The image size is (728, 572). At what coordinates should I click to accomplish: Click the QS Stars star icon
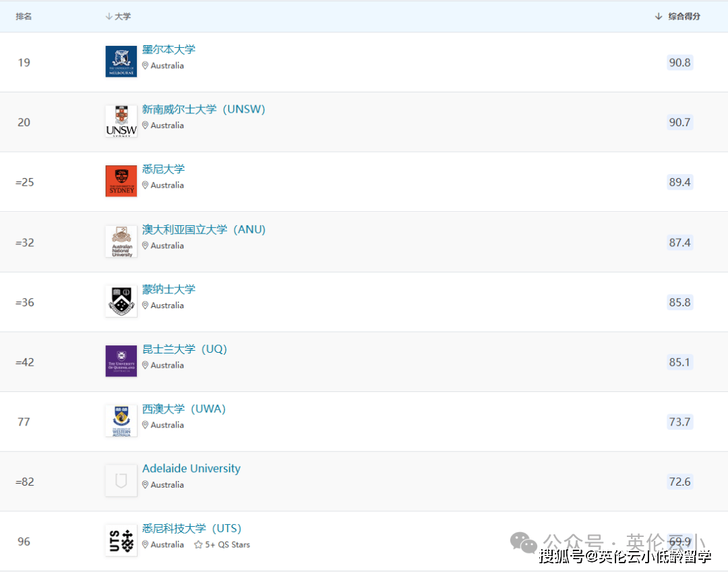point(198,544)
